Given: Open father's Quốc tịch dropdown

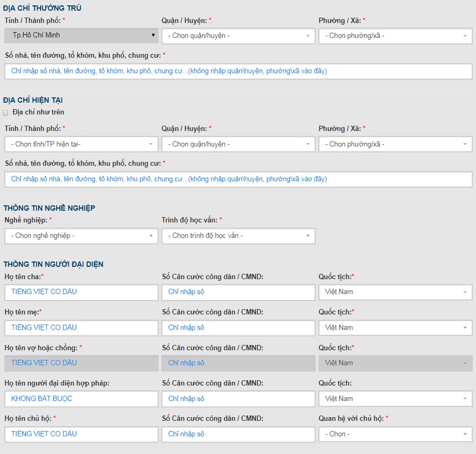Looking at the screenshot, I should [395, 292].
